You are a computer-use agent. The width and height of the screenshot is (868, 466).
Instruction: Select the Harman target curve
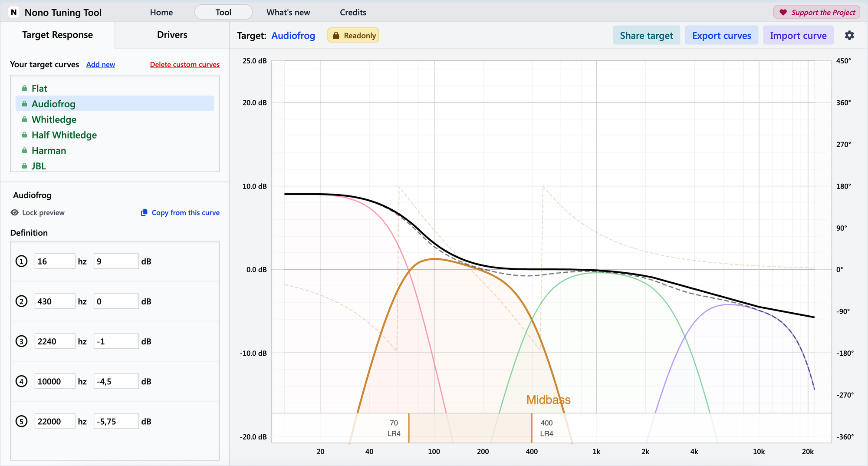49,151
